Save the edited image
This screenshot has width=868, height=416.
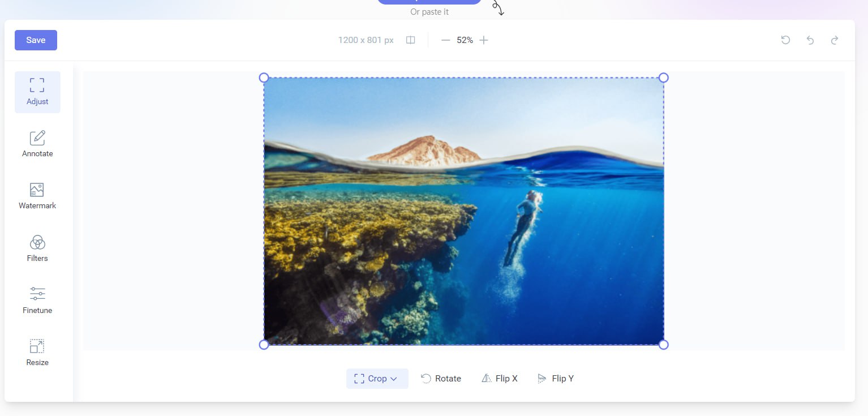tap(36, 40)
